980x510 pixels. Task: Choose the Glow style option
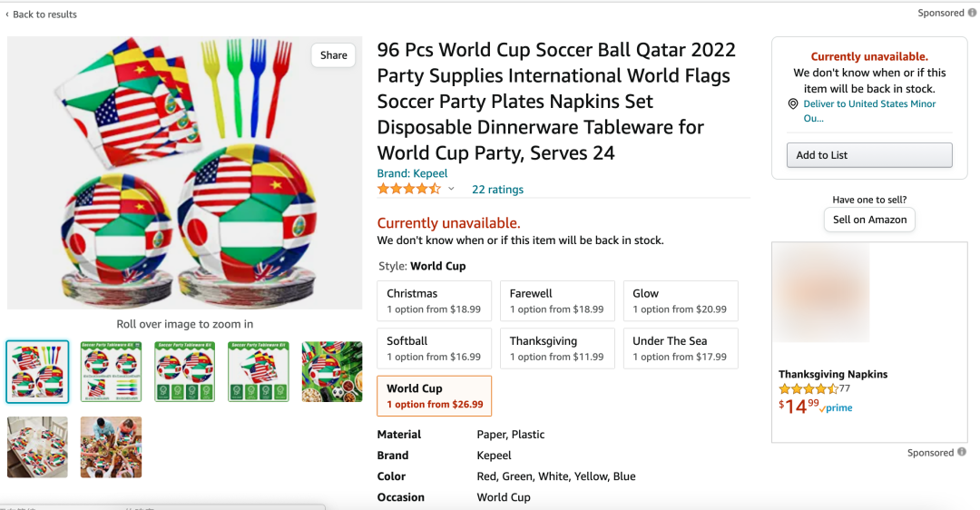[x=681, y=300]
